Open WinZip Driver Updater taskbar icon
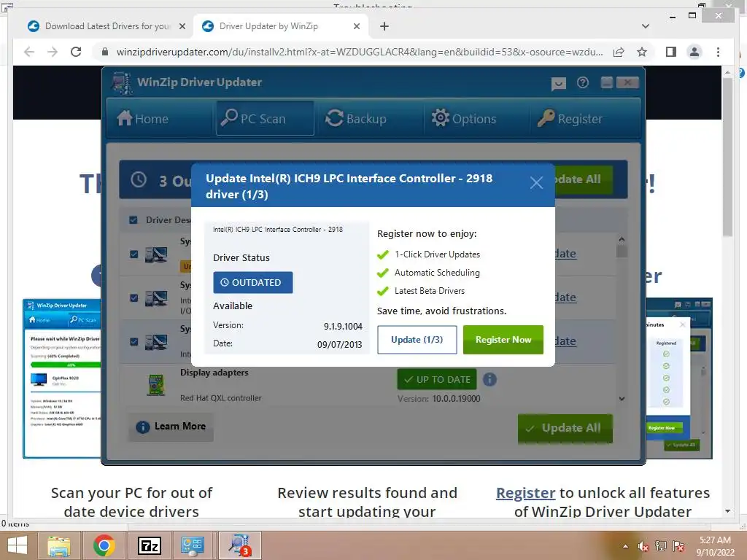 (x=239, y=545)
